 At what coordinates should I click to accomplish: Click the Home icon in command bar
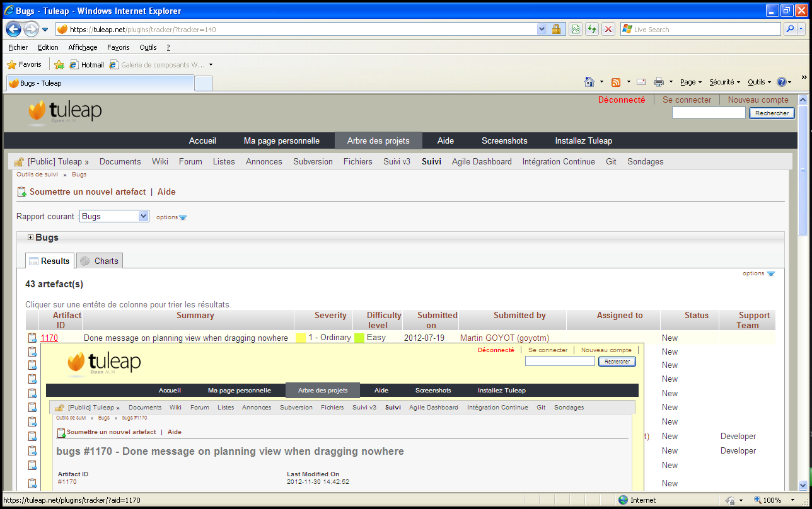click(589, 82)
